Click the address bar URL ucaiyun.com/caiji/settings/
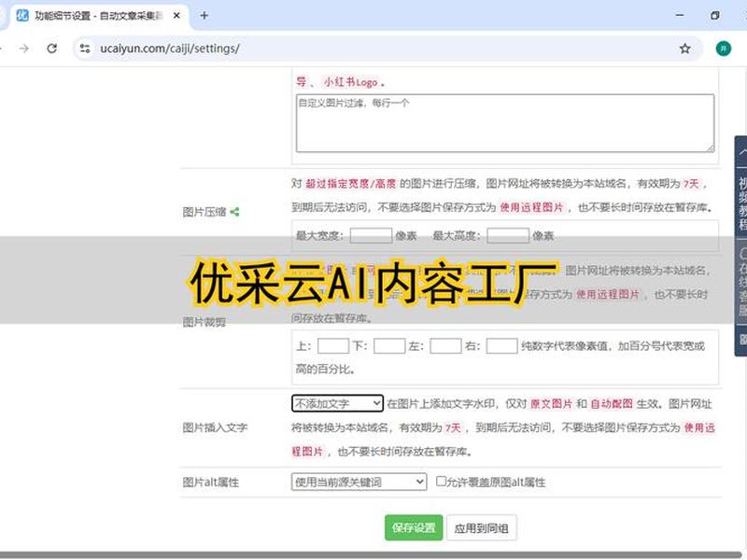The image size is (747, 560). click(170, 49)
